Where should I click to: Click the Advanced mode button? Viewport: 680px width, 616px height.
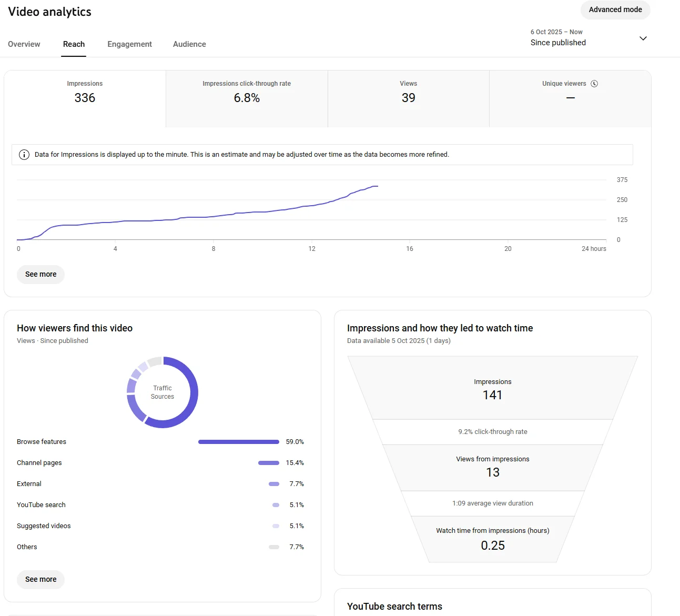click(615, 9)
